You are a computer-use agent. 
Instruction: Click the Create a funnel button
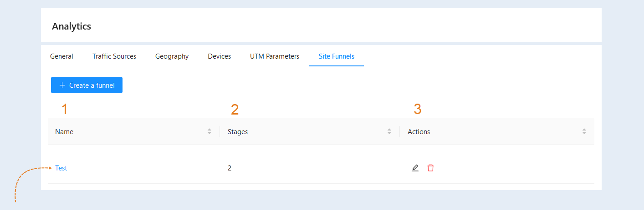click(x=87, y=85)
